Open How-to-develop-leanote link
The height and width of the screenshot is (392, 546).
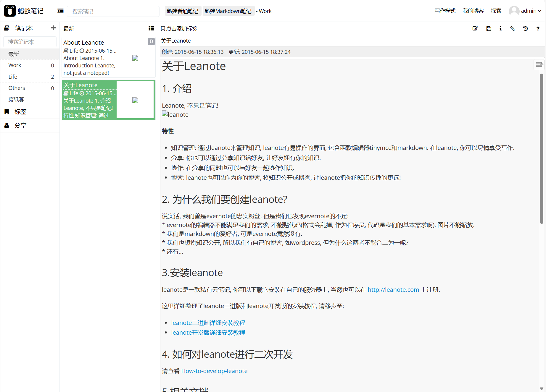point(214,371)
